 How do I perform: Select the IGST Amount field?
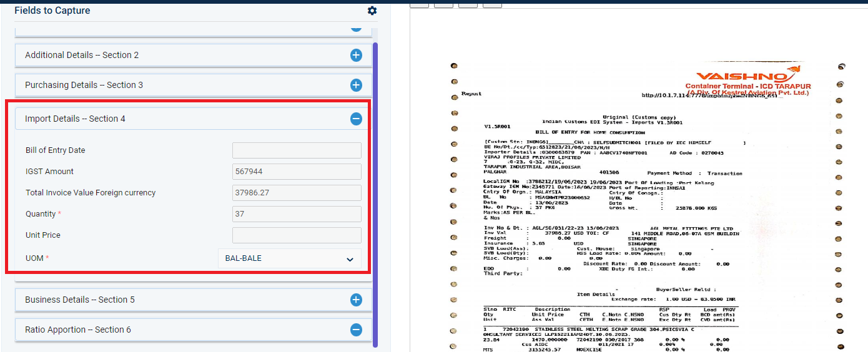[297, 172]
